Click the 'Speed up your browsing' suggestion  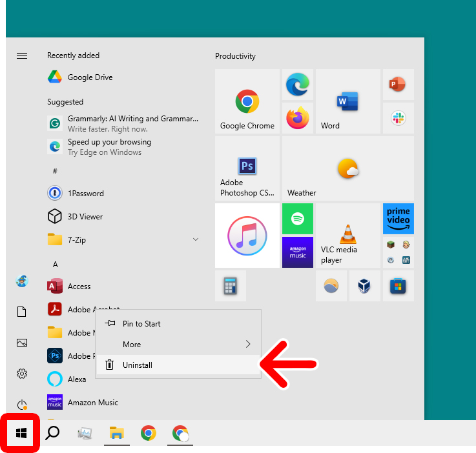point(123,146)
